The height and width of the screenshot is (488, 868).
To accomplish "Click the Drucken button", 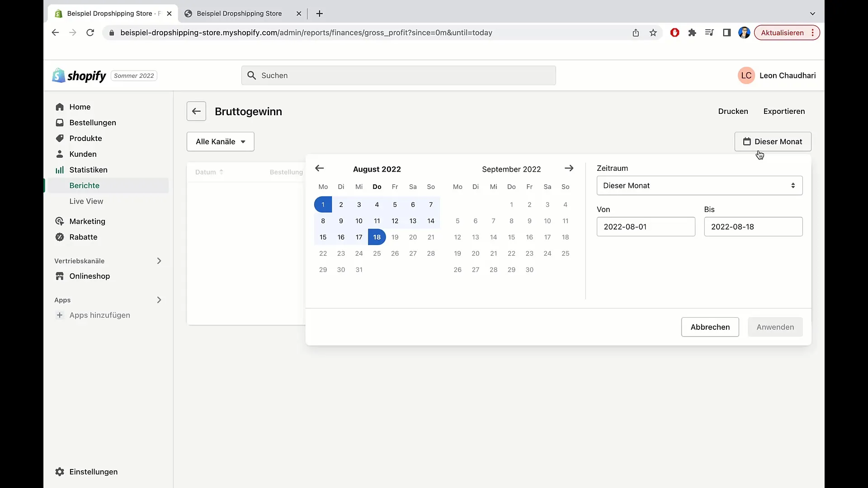I will (x=733, y=111).
